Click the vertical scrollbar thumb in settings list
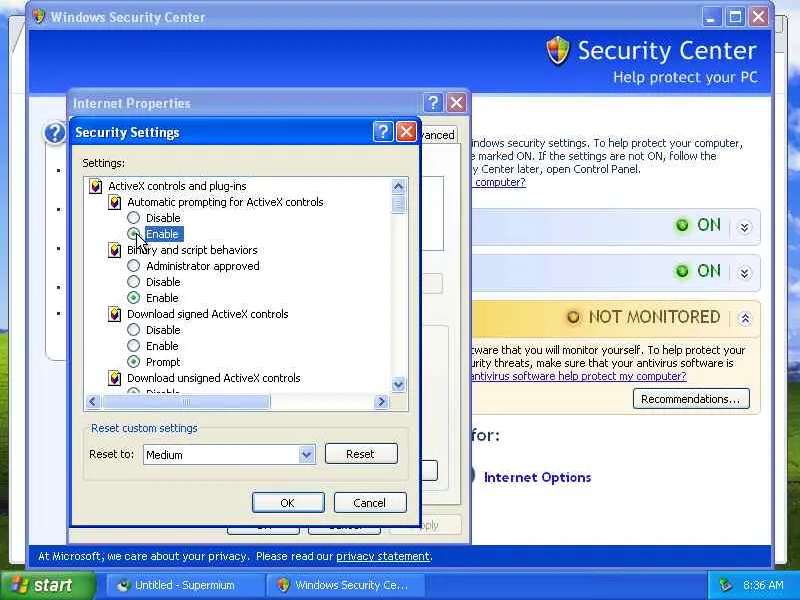Viewport: 800px width, 600px height. pyautogui.click(x=398, y=205)
